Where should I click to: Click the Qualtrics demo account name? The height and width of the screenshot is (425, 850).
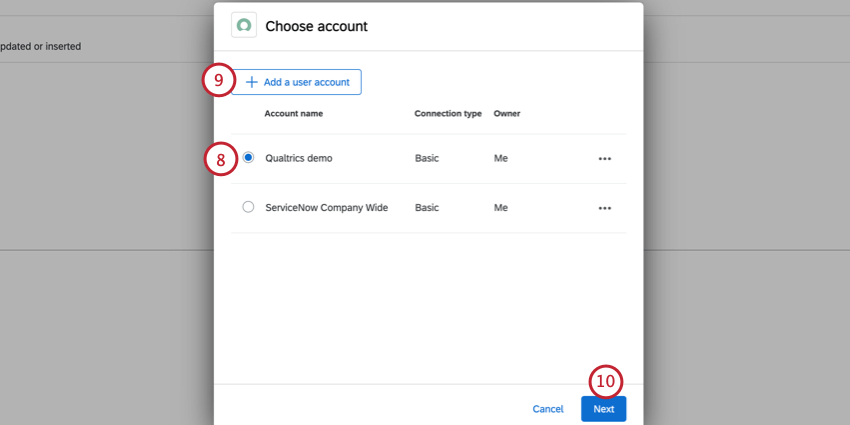tap(298, 159)
